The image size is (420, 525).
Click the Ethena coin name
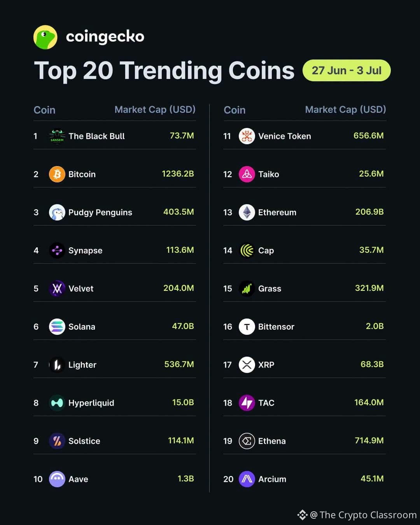tap(272, 441)
